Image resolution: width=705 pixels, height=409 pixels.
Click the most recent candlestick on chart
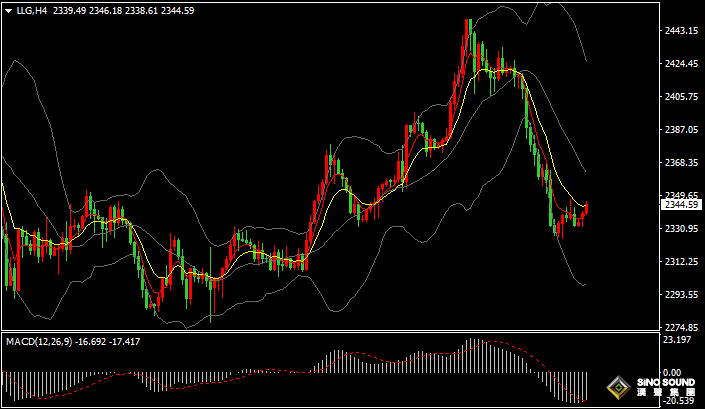pyautogui.click(x=586, y=208)
